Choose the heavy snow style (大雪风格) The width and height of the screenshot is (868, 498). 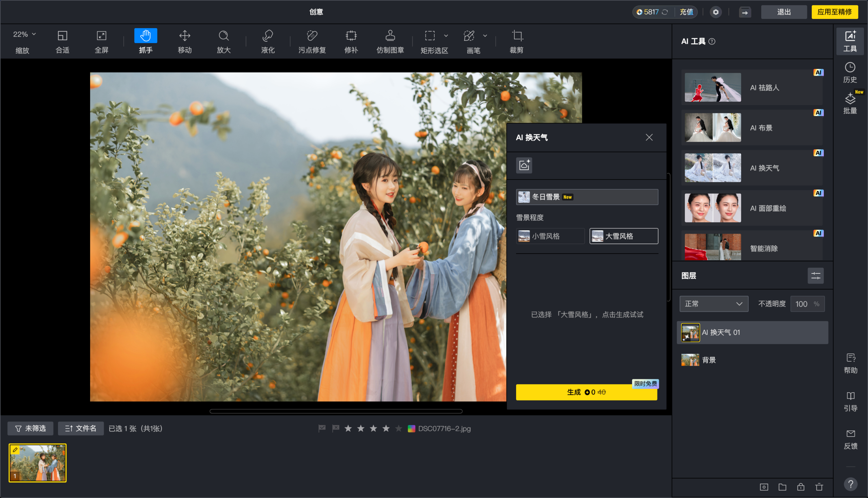624,236
